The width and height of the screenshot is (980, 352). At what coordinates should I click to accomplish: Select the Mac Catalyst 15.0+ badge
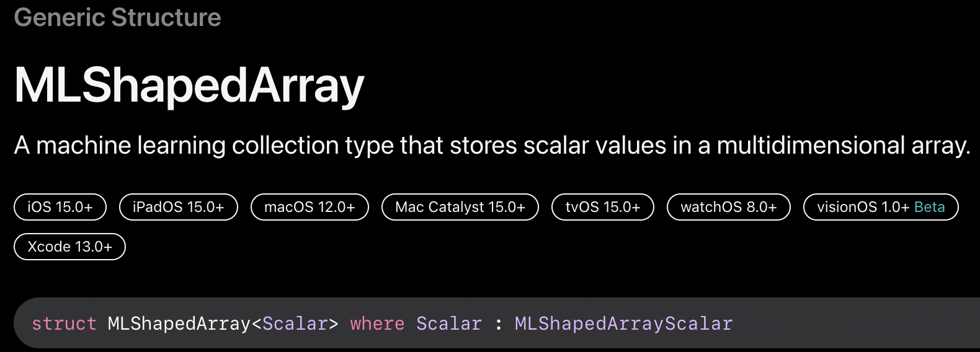click(x=460, y=207)
